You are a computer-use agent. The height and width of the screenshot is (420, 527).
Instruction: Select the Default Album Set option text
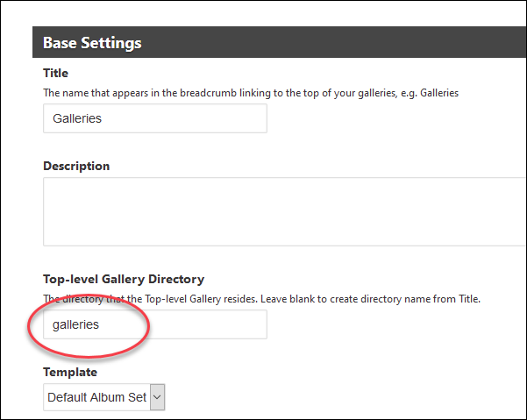click(x=96, y=397)
